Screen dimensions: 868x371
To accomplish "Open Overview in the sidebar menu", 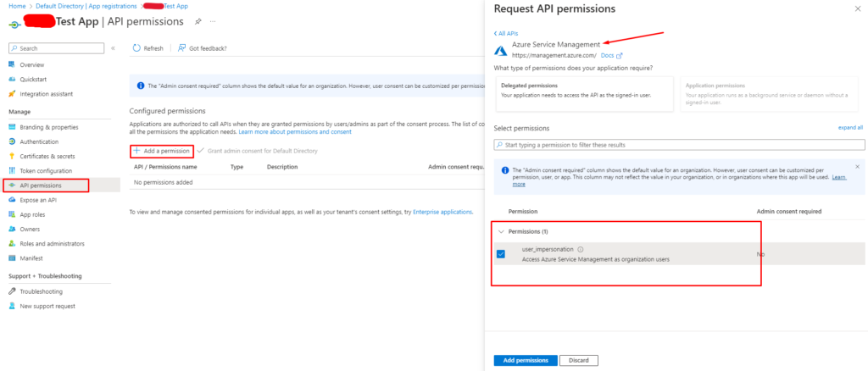I will (x=32, y=64).
